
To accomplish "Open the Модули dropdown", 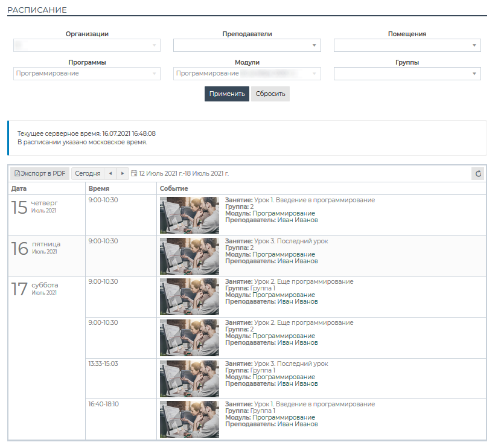I will click(247, 74).
